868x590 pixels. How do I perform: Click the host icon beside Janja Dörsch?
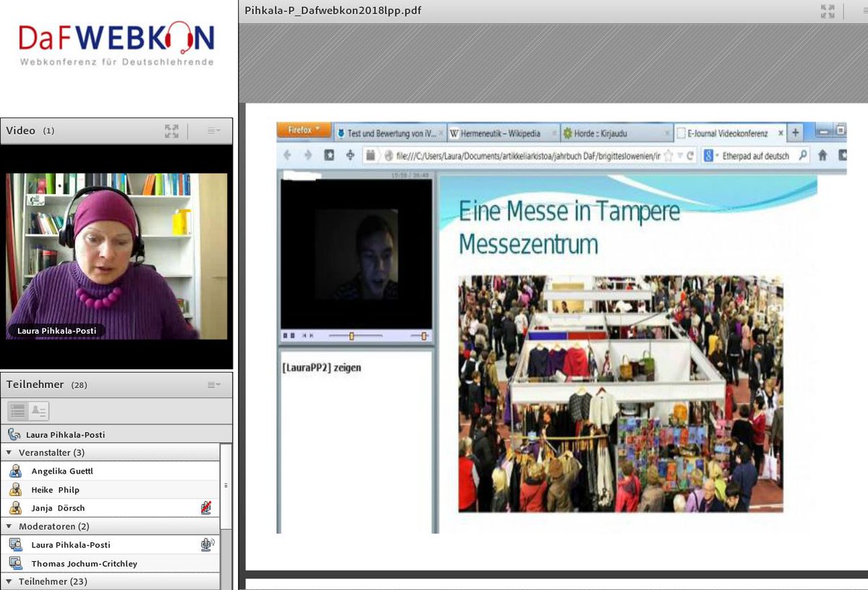pos(16,508)
